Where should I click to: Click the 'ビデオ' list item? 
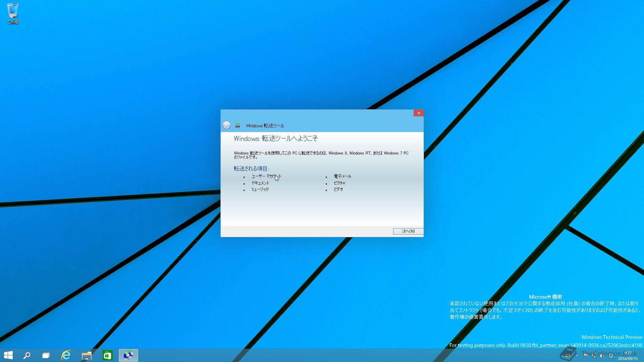(338, 189)
